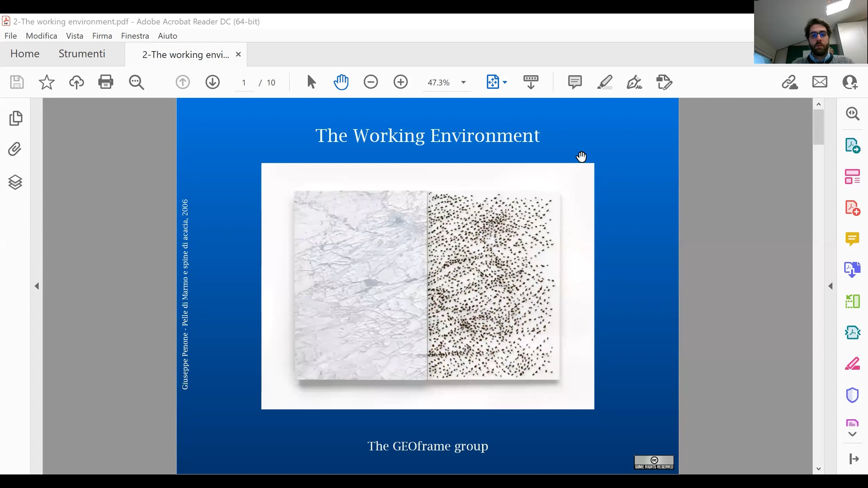Expand the right tools pane arrow

coord(854,459)
